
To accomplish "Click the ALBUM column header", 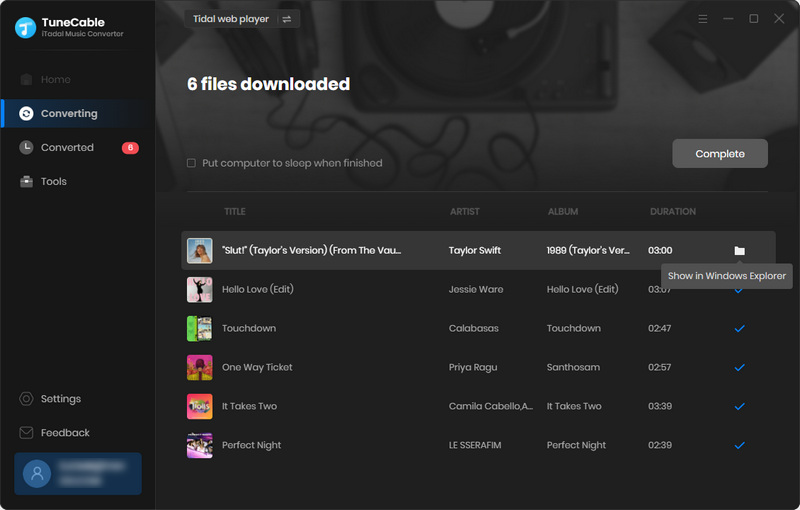I will pos(563,212).
